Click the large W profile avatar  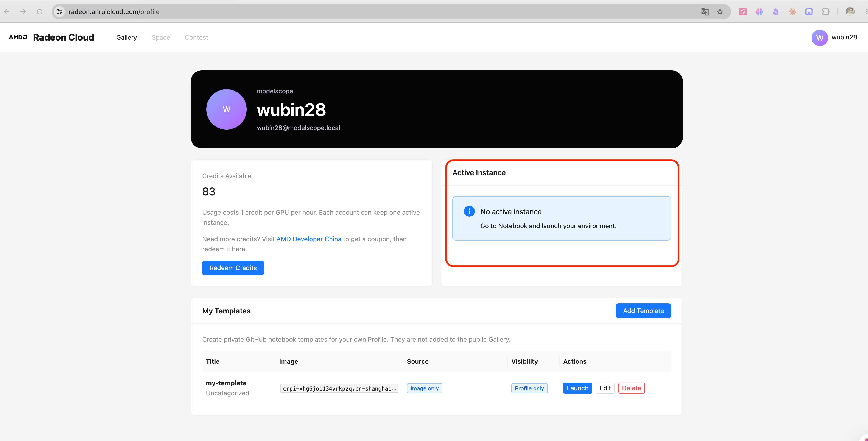[227, 109]
